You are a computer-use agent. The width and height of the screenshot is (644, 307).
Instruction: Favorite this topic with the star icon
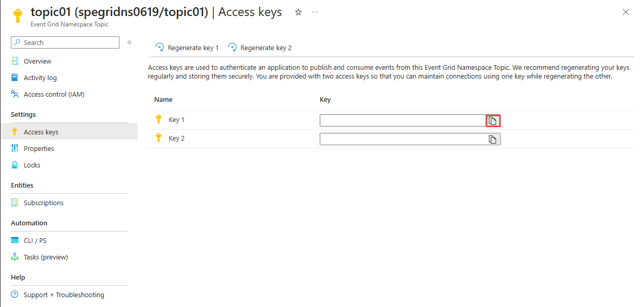[298, 12]
